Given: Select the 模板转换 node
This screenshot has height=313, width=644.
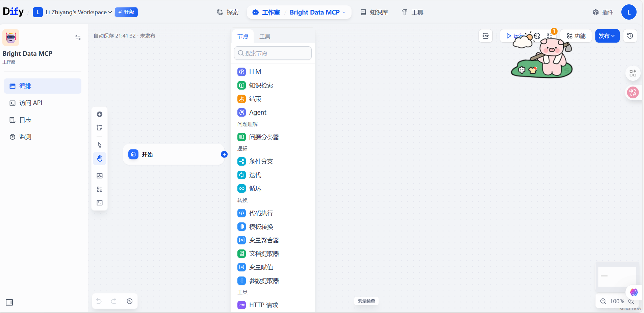Looking at the screenshot, I should tap(273, 227).
